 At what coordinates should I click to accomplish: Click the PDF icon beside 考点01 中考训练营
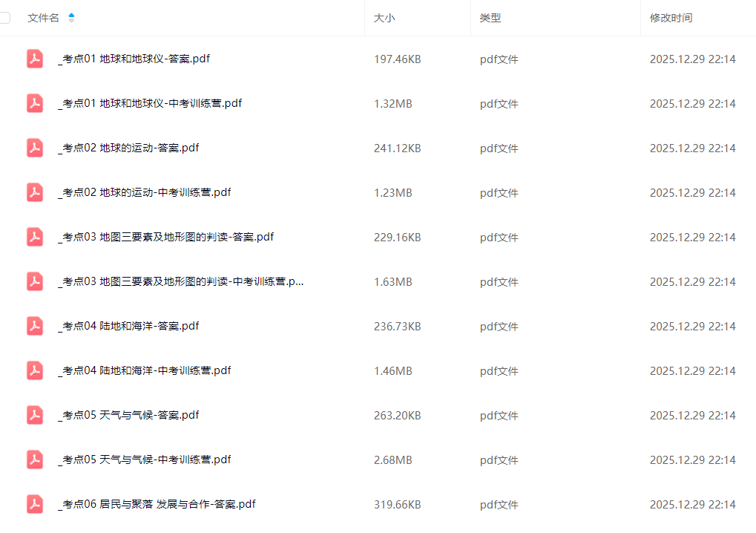coord(35,103)
